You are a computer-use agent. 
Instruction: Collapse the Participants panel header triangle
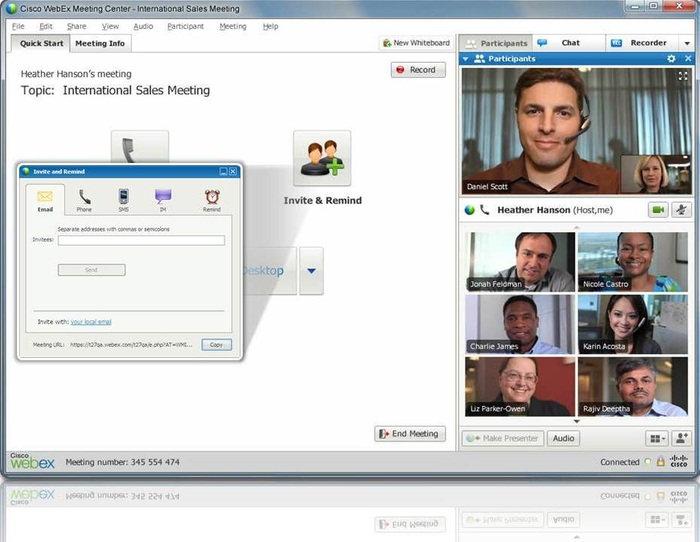pyautogui.click(x=465, y=59)
